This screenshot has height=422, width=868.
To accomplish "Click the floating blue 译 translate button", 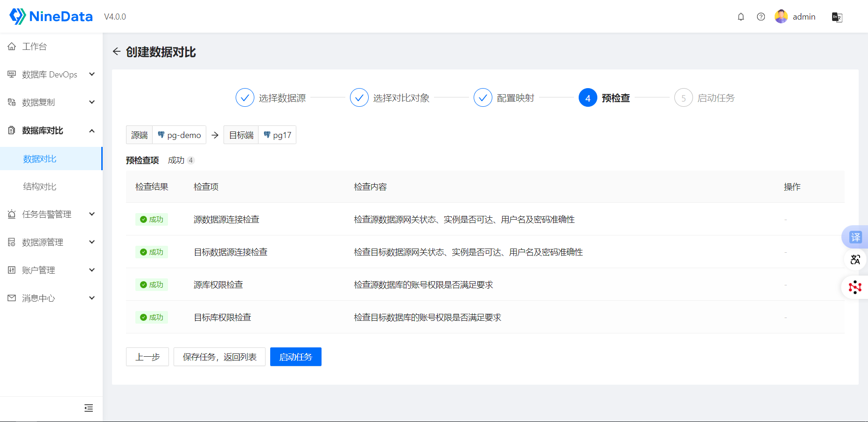I will pyautogui.click(x=855, y=237).
